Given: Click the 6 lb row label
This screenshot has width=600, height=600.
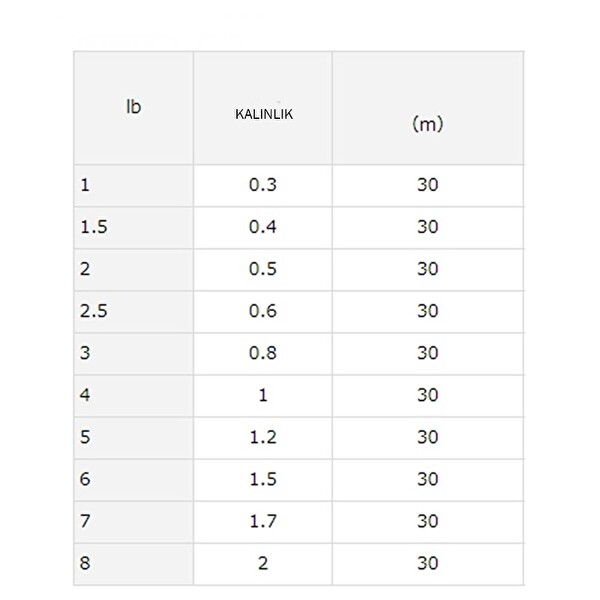Looking at the screenshot, I should pyautogui.click(x=86, y=479).
